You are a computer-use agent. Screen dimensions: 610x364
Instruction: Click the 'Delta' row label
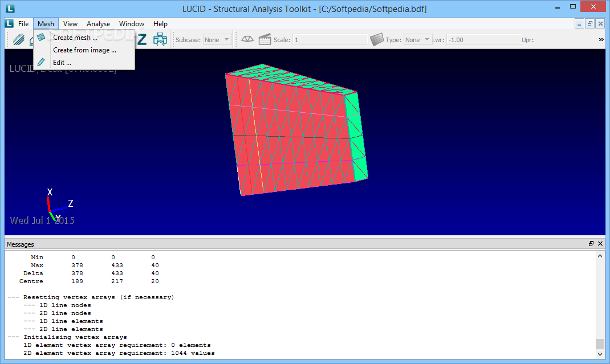tap(33, 273)
